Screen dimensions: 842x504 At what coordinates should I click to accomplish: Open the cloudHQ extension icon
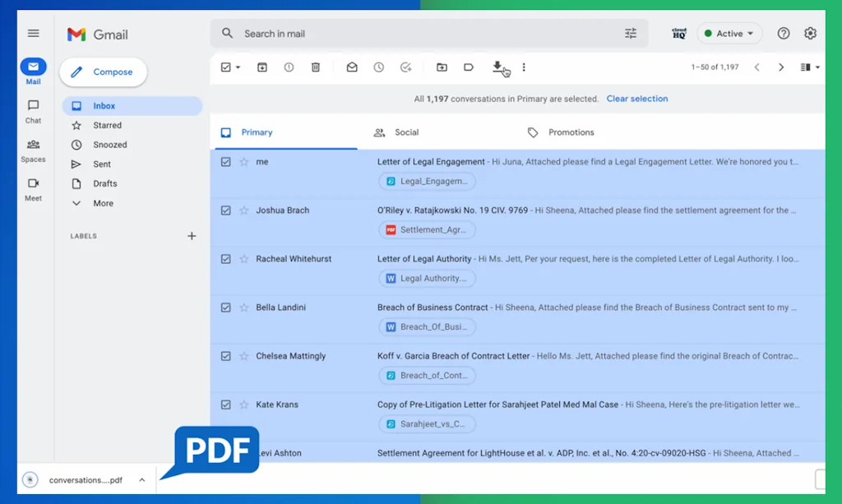coord(678,34)
